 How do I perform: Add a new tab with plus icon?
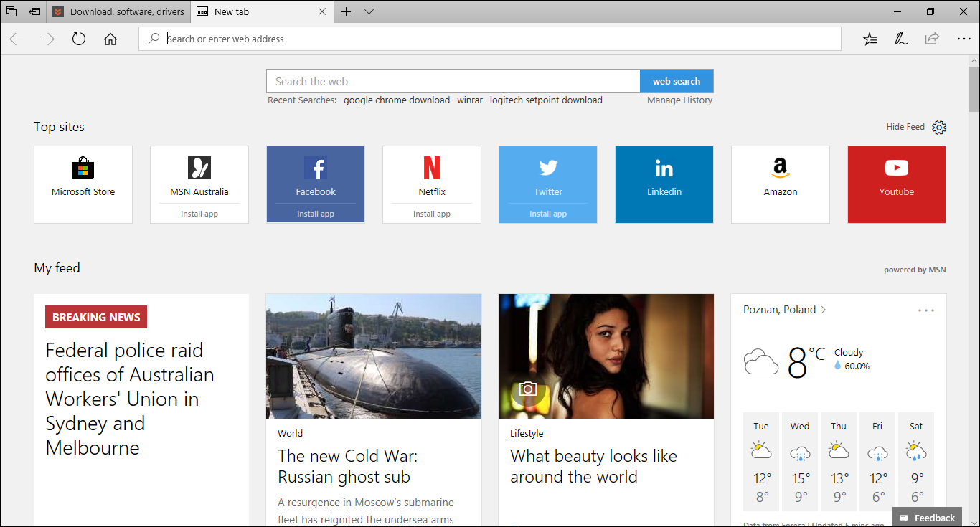(346, 11)
